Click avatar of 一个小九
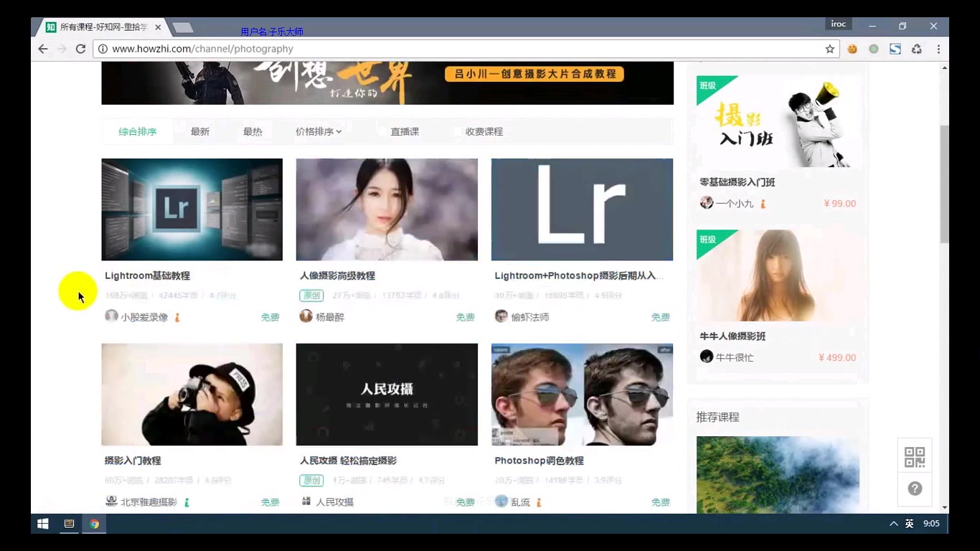The width and height of the screenshot is (980, 551). pos(707,203)
